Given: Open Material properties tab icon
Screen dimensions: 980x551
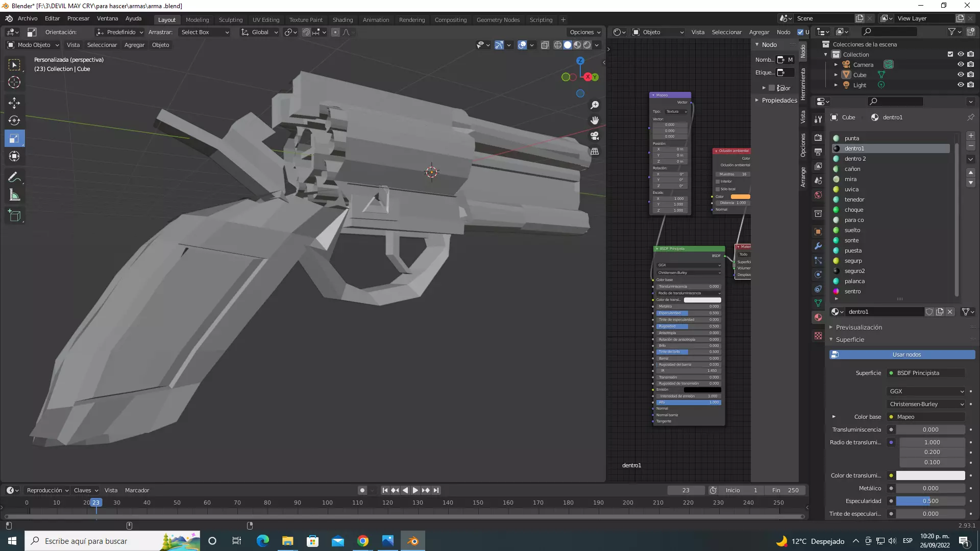Looking at the screenshot, I should pyautogui.click(x=818, y=317).
